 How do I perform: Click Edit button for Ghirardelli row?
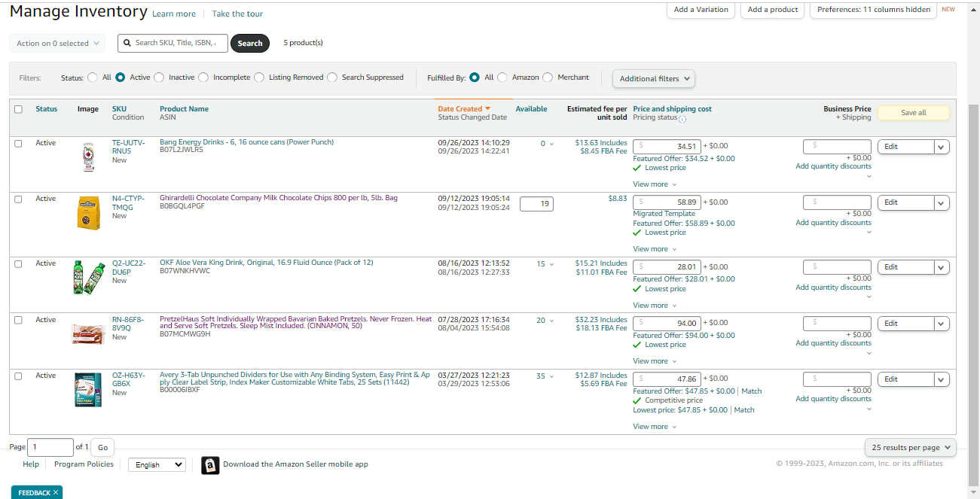tap(906, 202)
